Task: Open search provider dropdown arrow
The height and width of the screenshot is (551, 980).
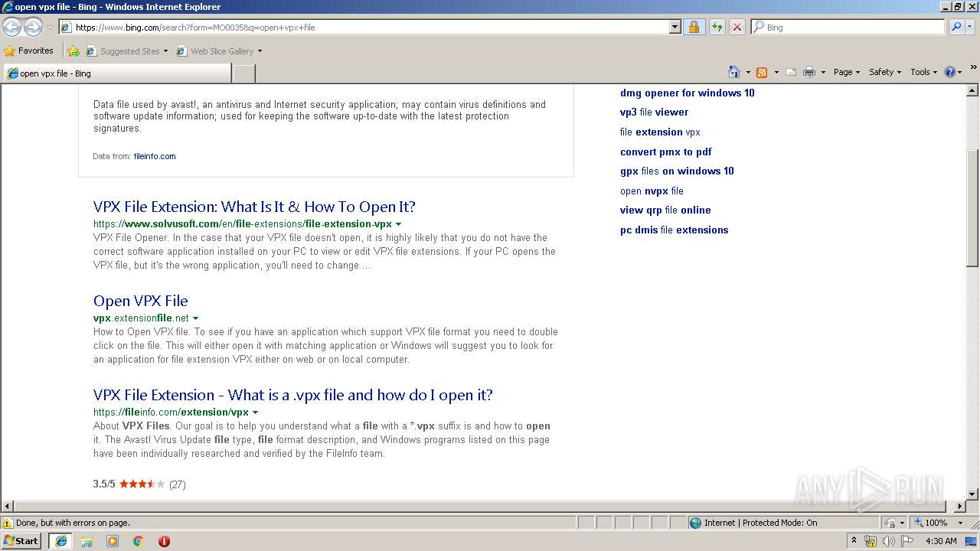Action: (x=970, y=27)
